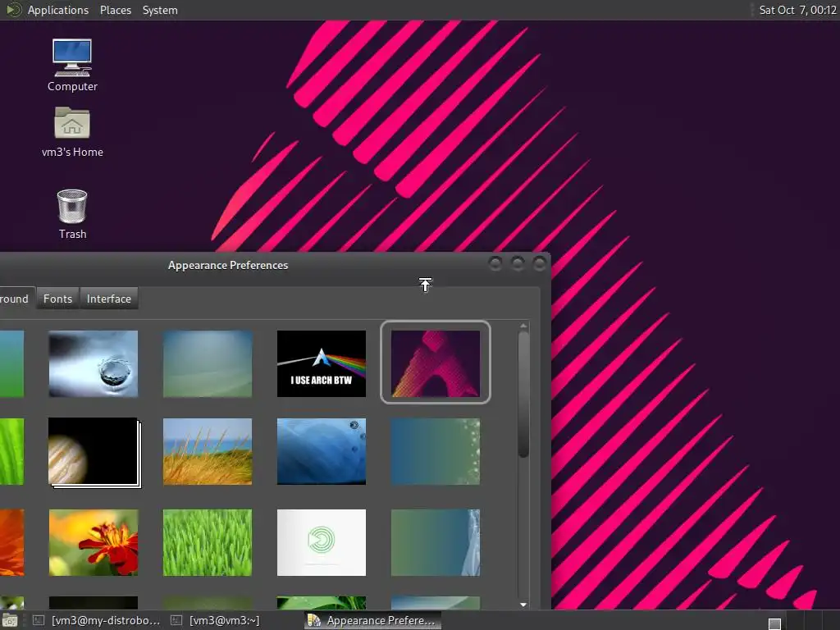Click the Appearance Prefere... taskbar item

(x=373, y=620)
